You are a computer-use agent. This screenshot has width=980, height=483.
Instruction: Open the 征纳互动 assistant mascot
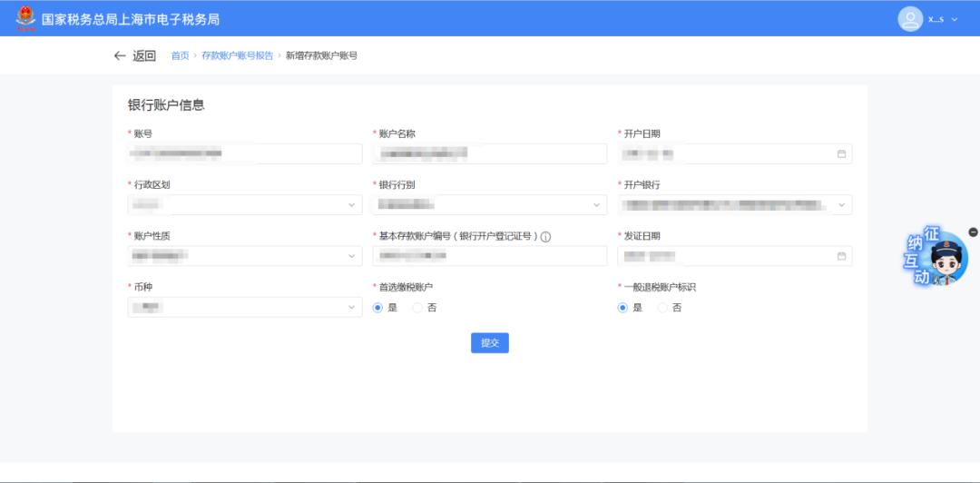click(x=935, y=259)
